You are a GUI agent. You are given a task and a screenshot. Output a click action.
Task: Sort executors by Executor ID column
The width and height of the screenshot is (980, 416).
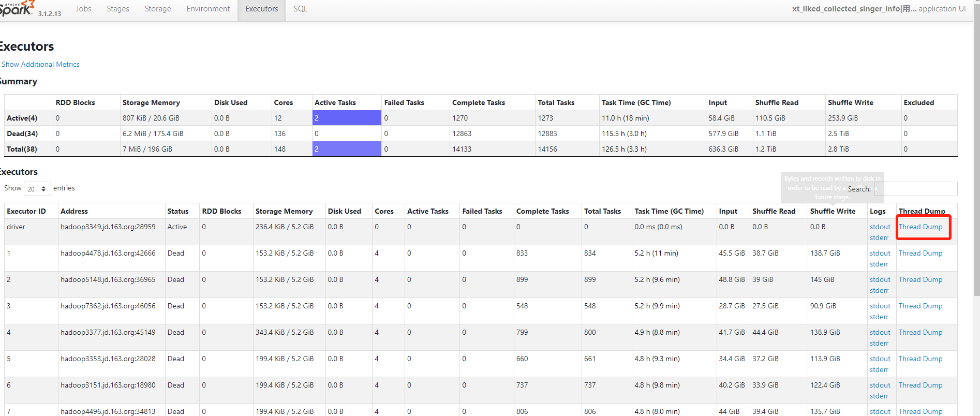26,211
